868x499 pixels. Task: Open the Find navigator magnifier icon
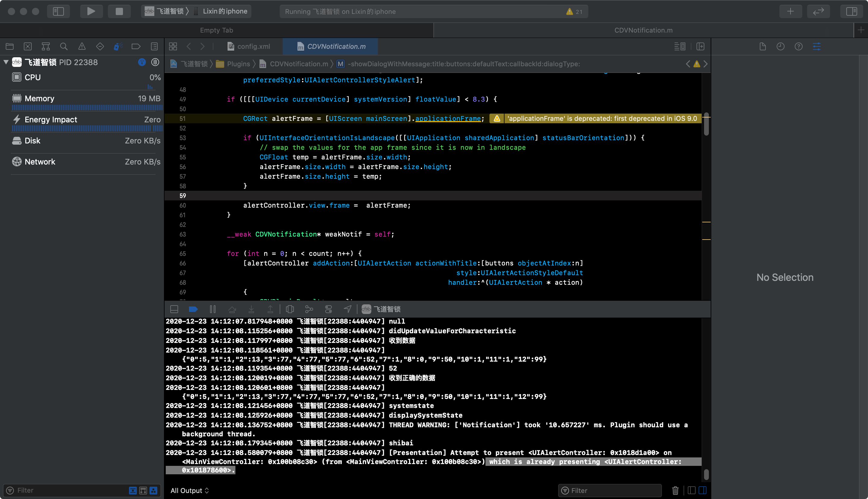[64, 46]
